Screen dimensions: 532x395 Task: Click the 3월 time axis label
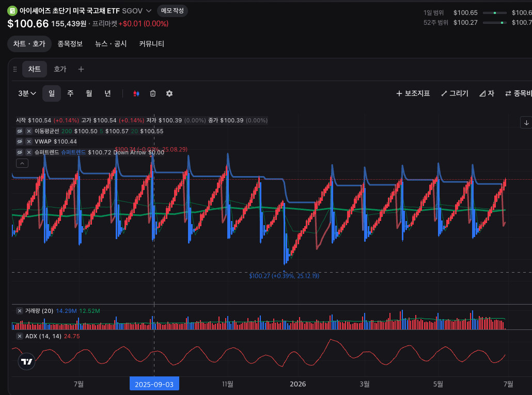click(x=365, y=384)
